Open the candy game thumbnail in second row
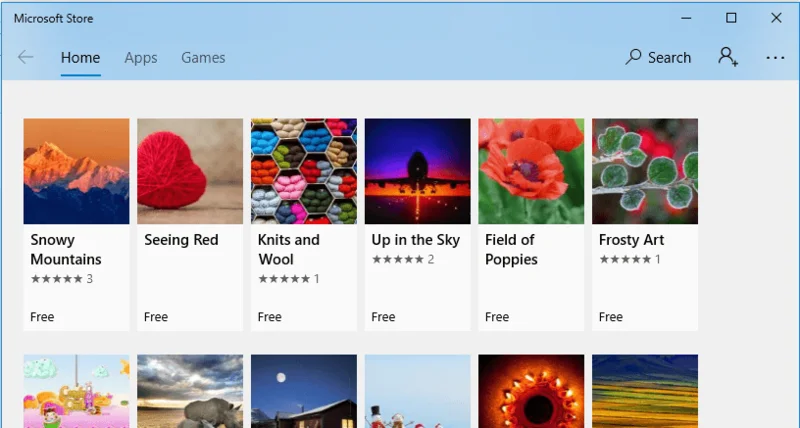The image size is (800, 428). tap(77, 391)
